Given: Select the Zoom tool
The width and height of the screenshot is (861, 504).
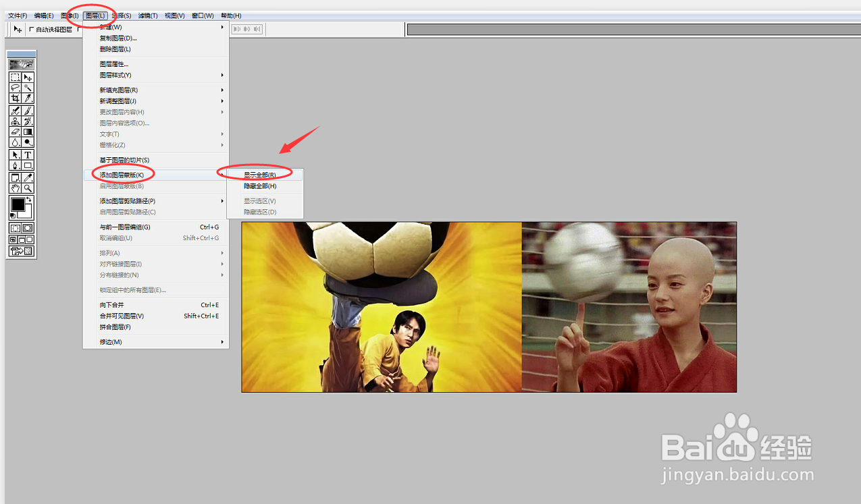Looking at the screenshot, I should pos(28,188).
